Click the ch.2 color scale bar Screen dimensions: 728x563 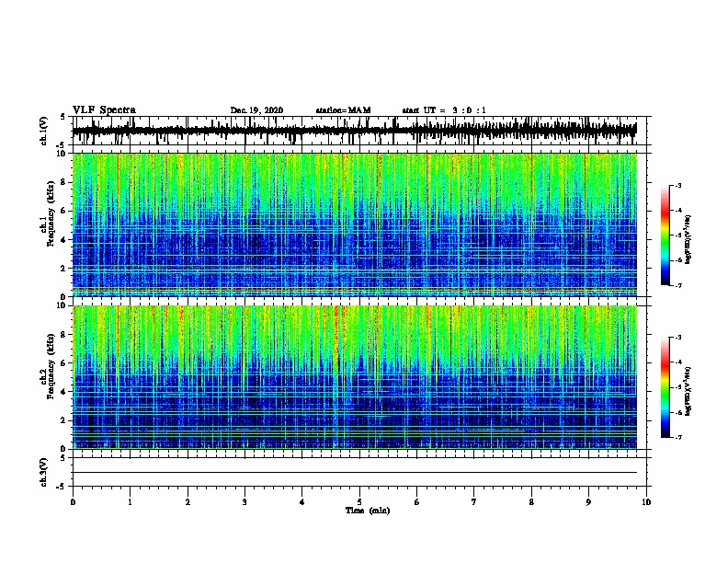click(665, 387)
